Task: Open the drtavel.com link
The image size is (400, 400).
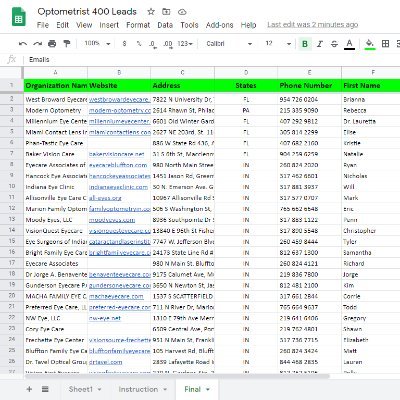Action: click(105, 362)
